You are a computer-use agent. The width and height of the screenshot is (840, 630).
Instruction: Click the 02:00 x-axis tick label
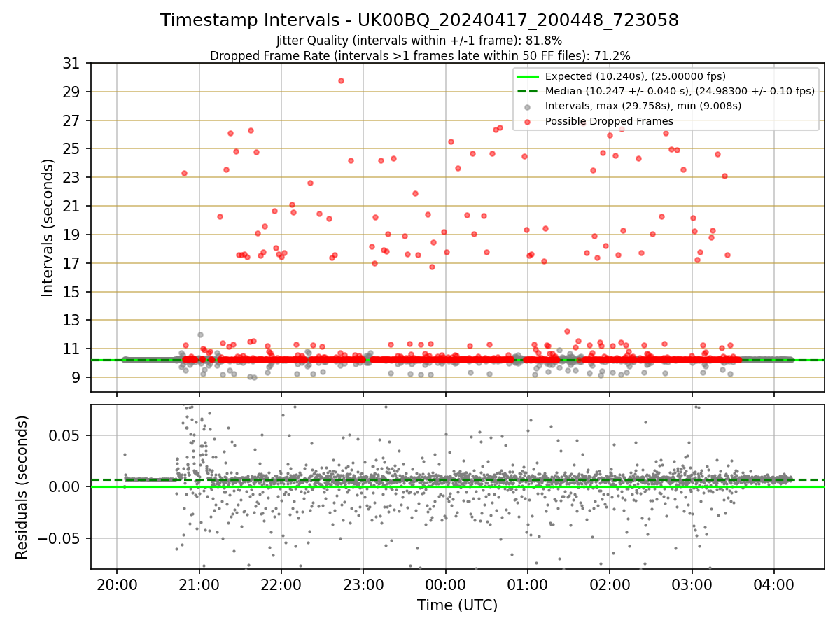(x=610, y=585)
